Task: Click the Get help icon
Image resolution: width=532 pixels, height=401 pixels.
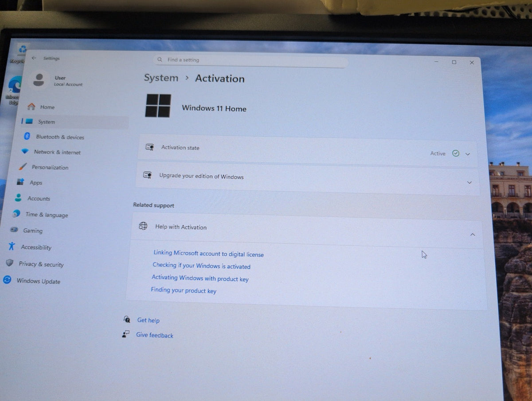Action: tap(127, 319)
